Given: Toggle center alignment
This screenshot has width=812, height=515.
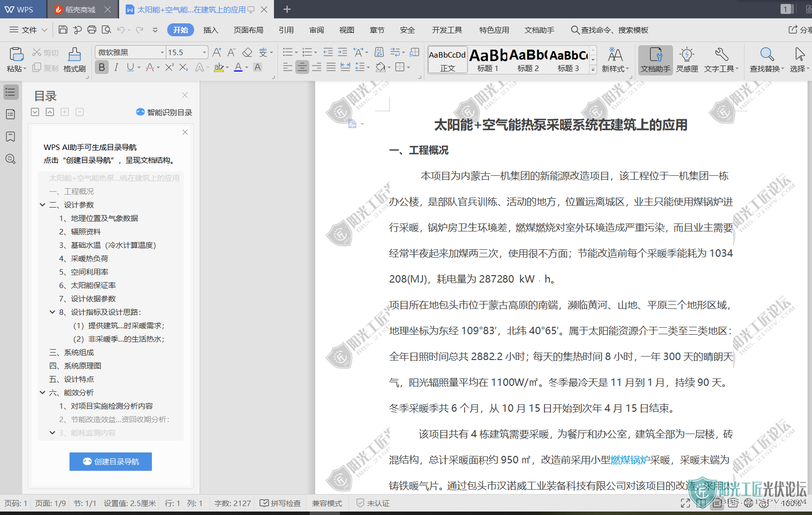Looking at the screenshot, I should 302,67.
